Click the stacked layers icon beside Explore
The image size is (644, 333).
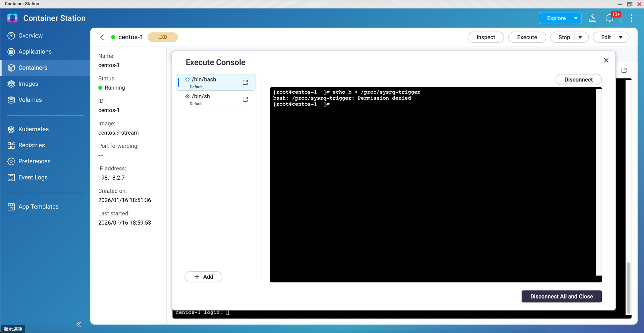pyautogui.click(x=592, y=18)
